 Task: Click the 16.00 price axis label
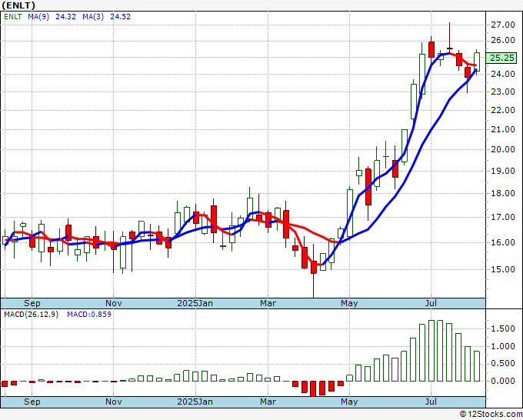pyautogui.click(x=503, y=242)
